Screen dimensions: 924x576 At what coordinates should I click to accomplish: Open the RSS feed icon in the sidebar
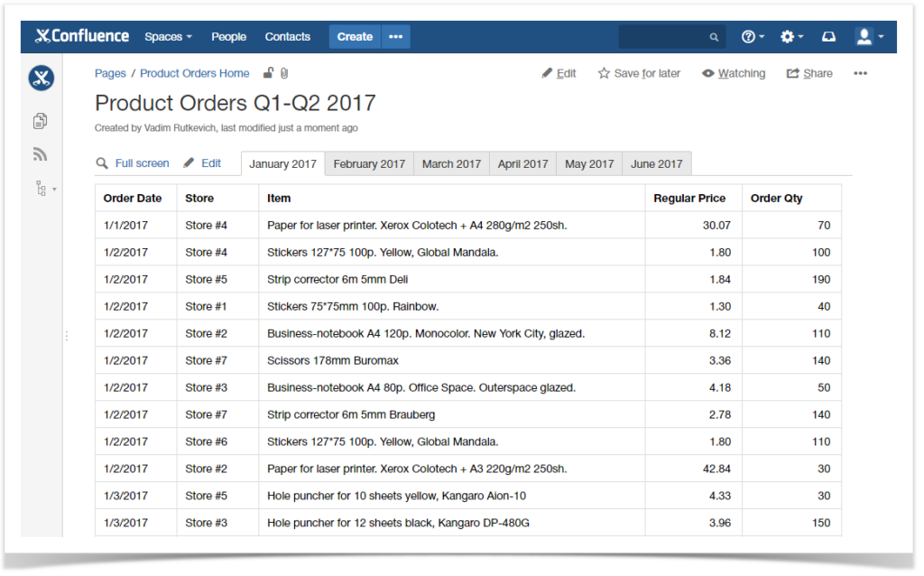pos(40,153)
